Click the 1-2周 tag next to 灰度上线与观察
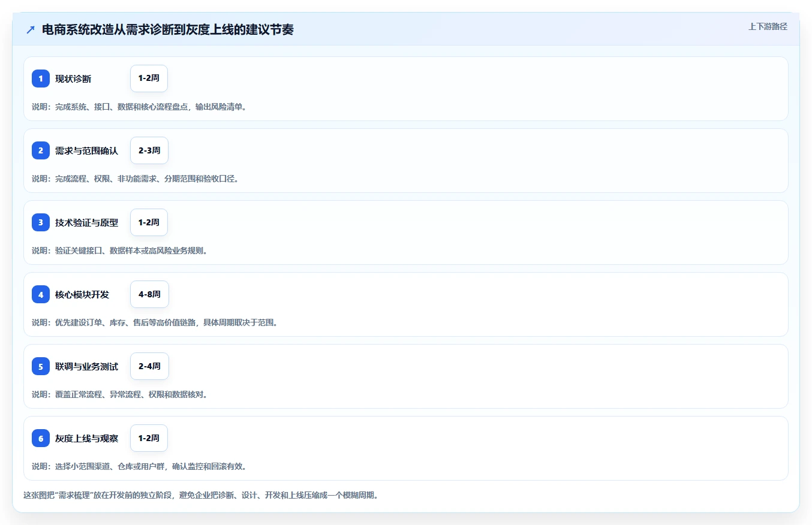 tap(149, 438)
